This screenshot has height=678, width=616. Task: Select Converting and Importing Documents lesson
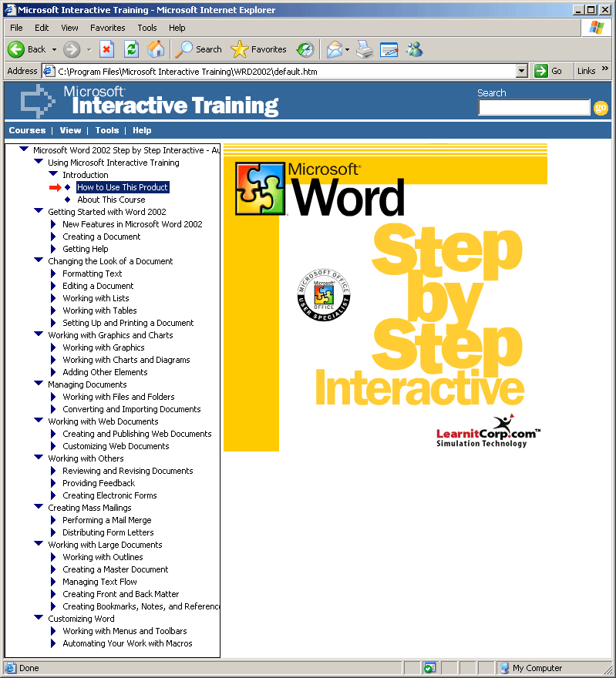(x=132, y=409)
